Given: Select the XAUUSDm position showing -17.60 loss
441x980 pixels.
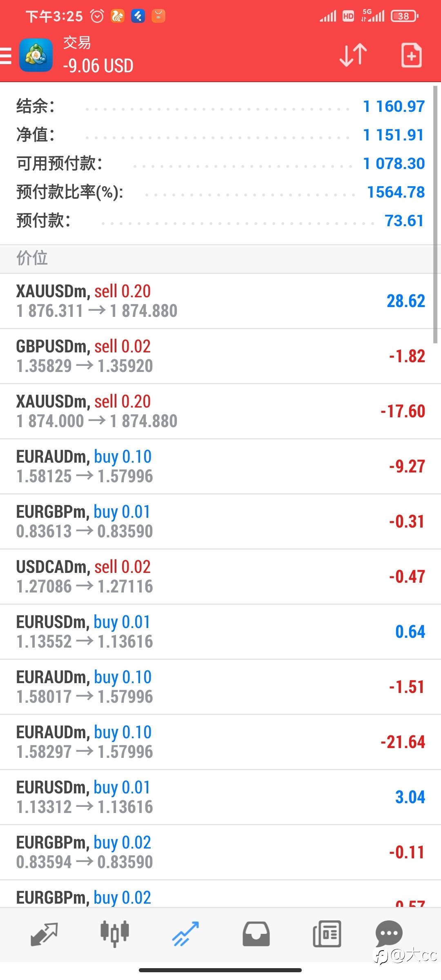Looking at the screenshot, I should (x=220, y=411).
